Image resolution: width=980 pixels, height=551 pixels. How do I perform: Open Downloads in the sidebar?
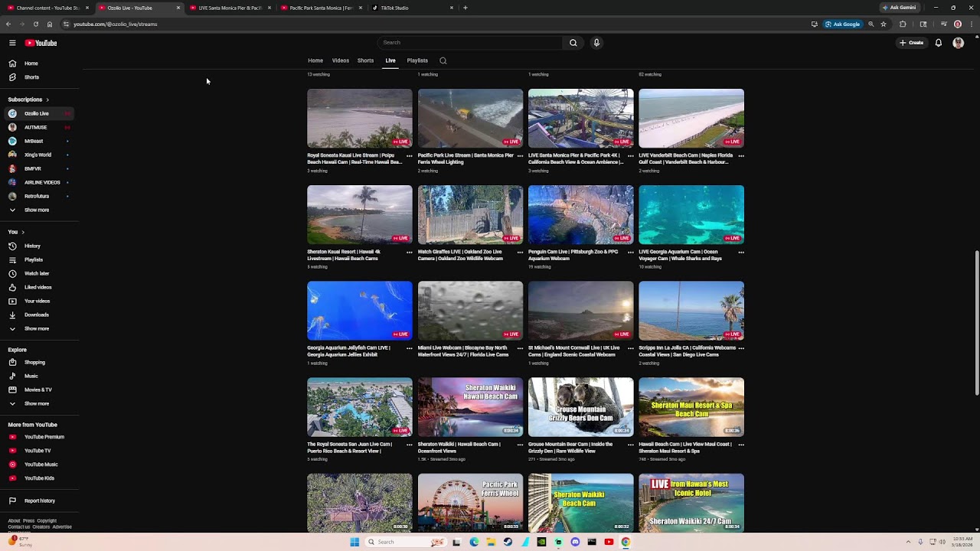click(x=39, y=315)
